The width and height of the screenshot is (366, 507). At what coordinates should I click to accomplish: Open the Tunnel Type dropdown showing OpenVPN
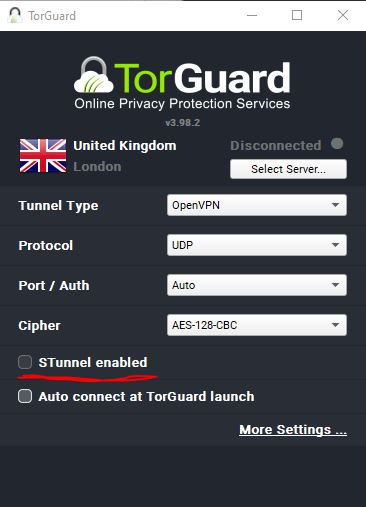pyautogui.click(x=257, y=205)
